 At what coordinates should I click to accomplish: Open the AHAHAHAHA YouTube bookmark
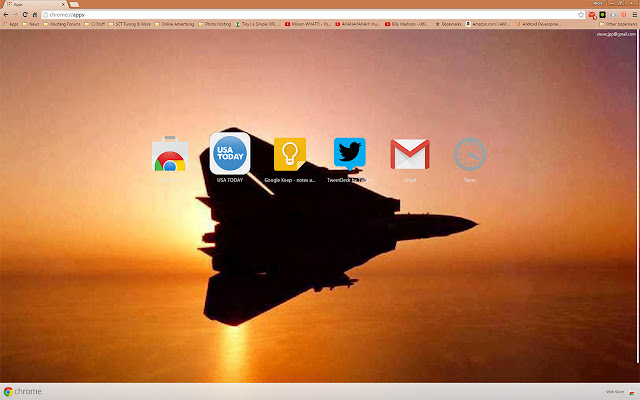(x=358, y=24)
